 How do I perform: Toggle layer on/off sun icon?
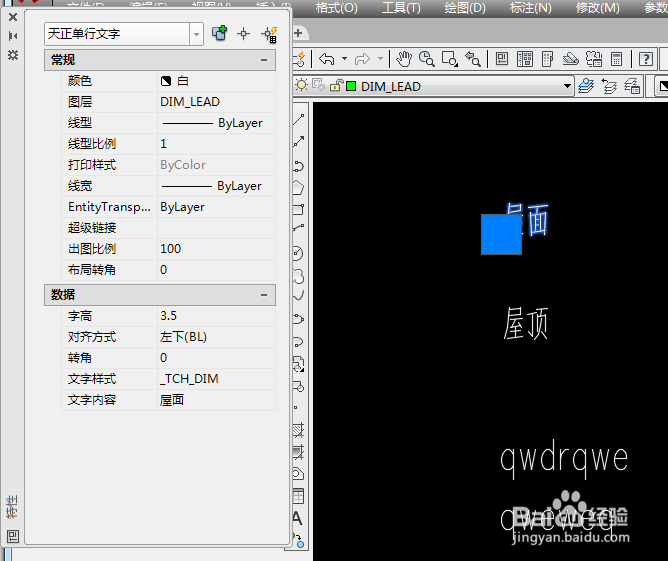[301, 85]
